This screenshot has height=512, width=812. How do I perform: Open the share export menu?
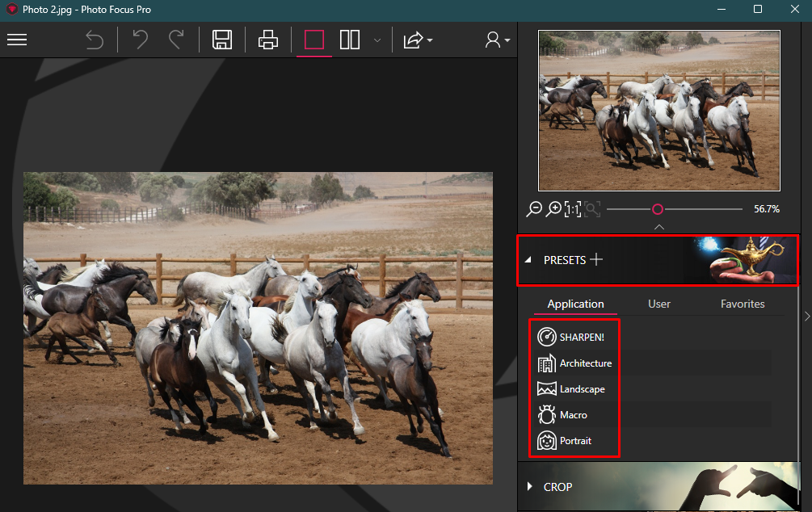coord(418,40)
